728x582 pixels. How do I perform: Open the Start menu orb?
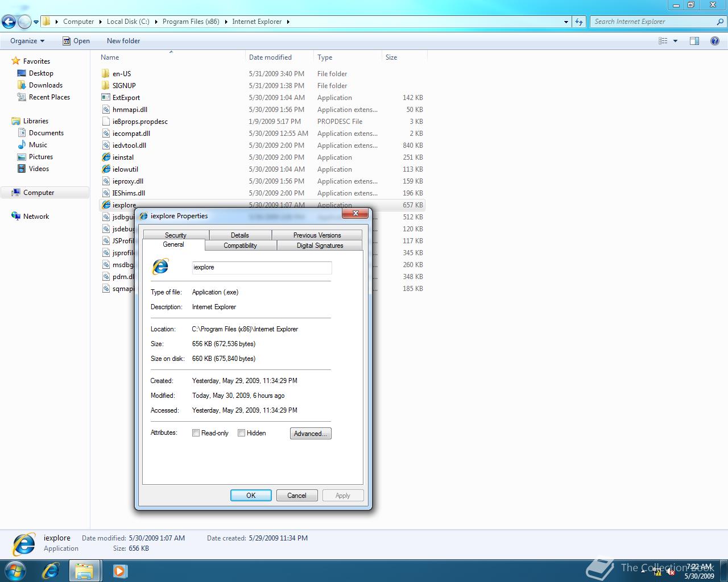pos(15,571)
